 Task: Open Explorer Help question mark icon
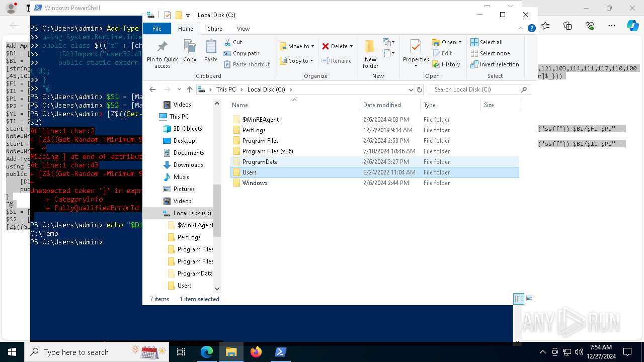click(531, 29)
